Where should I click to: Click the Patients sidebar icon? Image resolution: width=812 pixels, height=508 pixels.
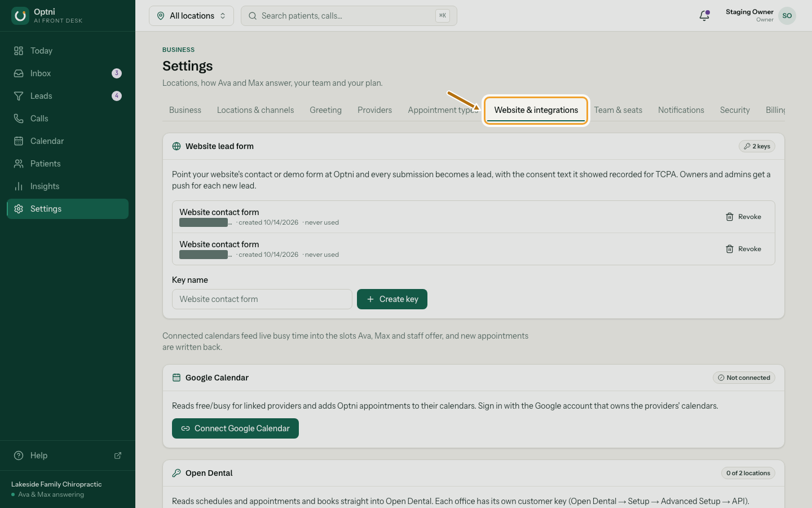(x=19, y=164)
